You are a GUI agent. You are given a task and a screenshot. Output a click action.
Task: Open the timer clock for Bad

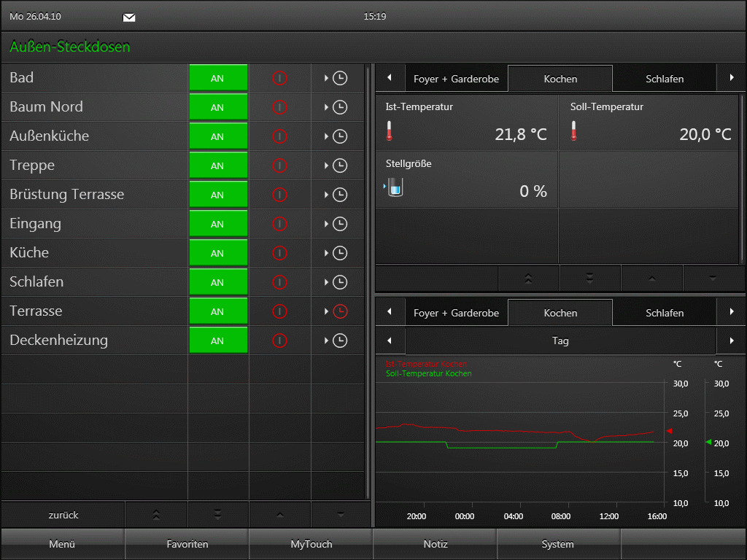(x=340, y=78)
